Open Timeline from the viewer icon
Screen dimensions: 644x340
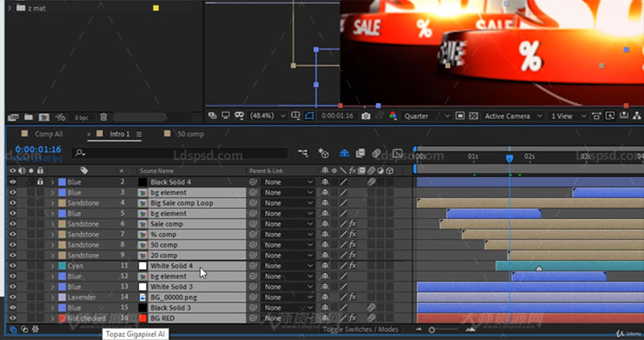click(x=624, y=116)
